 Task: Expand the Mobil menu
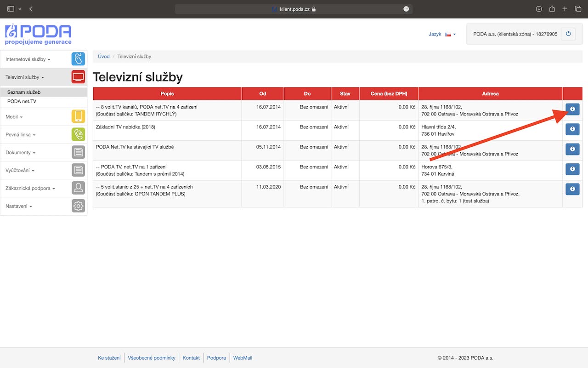coord(14,117)
